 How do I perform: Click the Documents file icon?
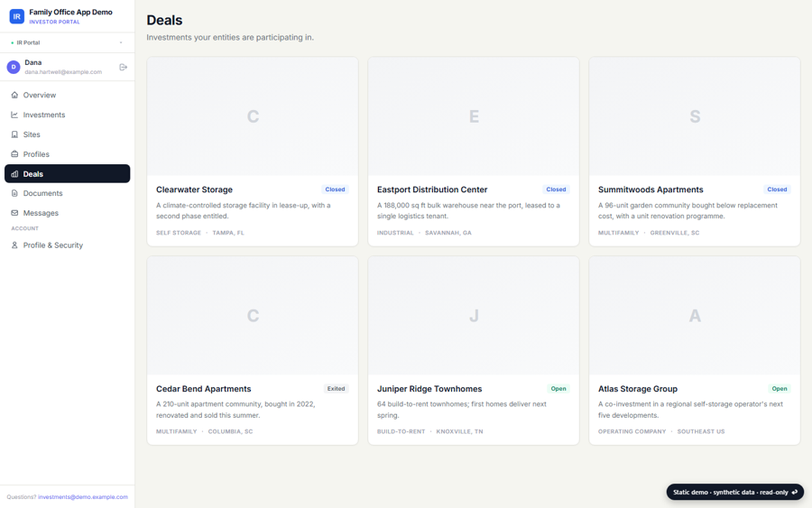pyautogui.click(x=14, y=193)
